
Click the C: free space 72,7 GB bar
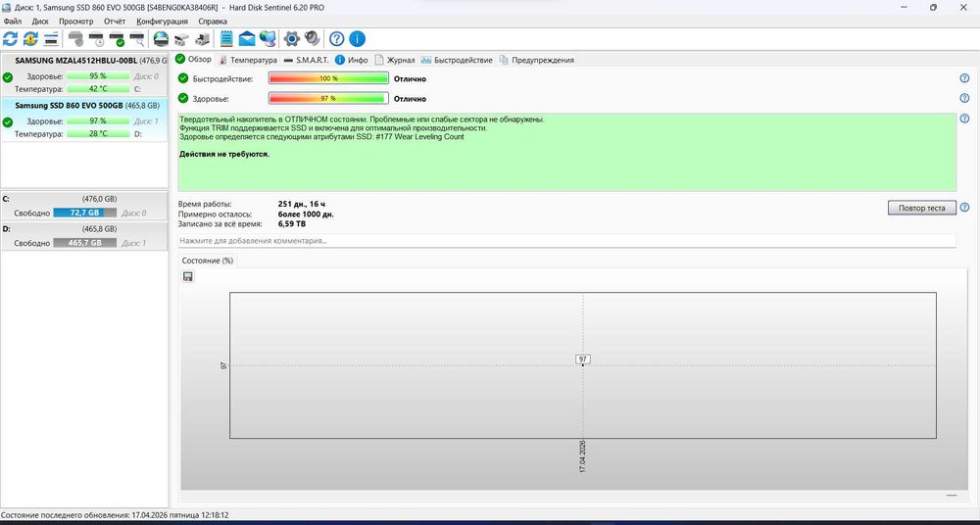[x=85, y=214]
